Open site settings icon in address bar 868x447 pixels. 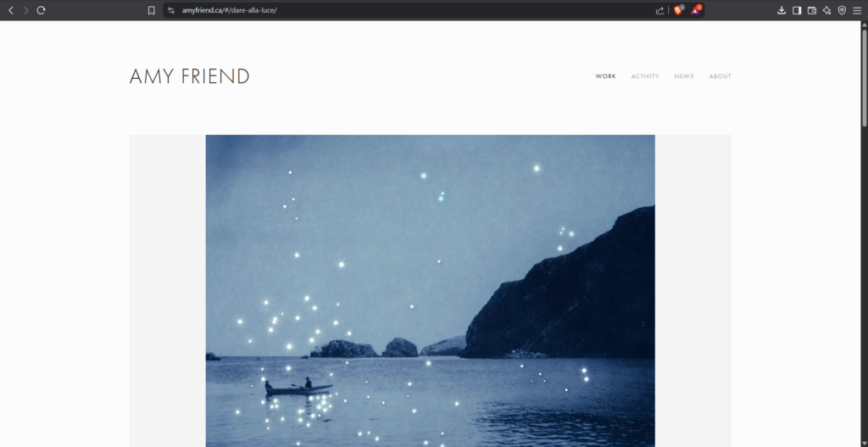[x=171, y=10]
